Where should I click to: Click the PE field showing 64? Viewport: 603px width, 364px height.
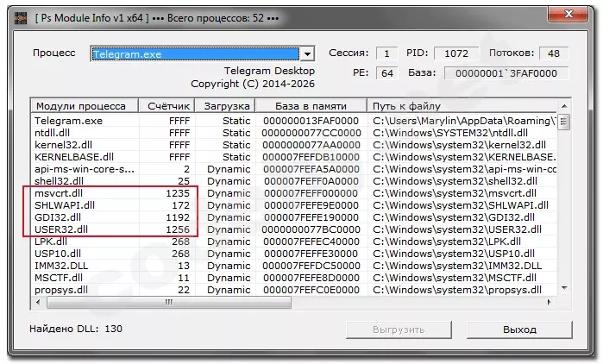386,73
